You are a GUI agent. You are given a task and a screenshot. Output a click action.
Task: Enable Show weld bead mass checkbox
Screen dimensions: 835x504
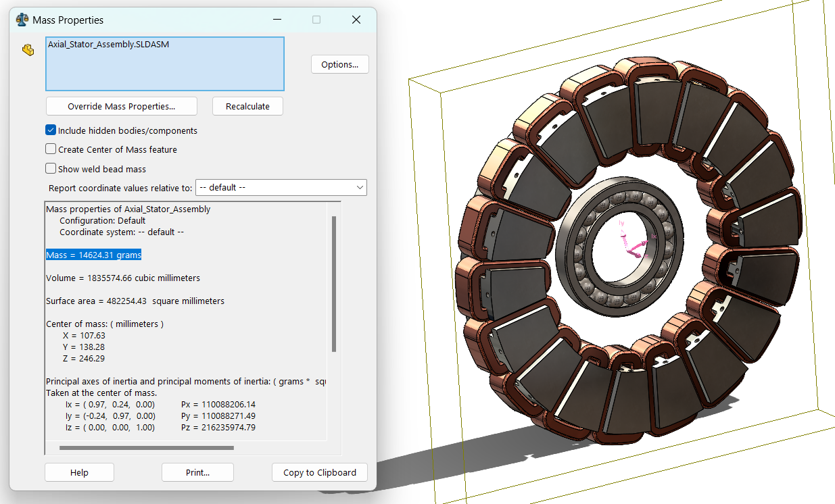click(x=51, y=169)
